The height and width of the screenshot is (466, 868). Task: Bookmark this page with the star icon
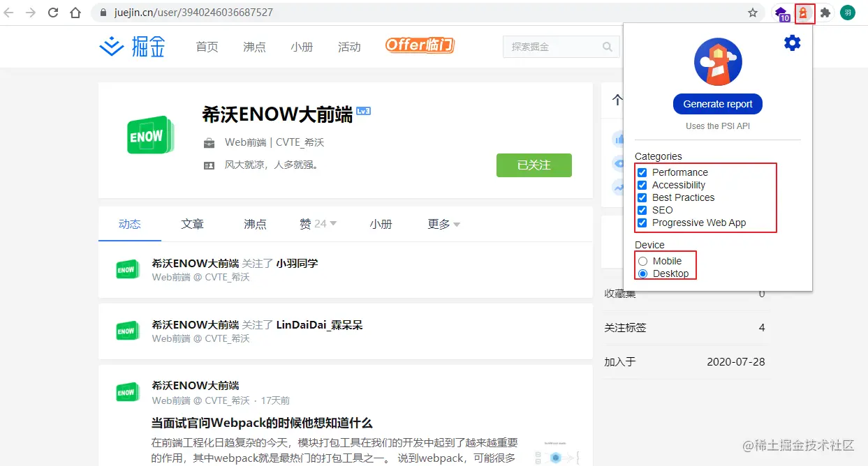click(753, 13)
